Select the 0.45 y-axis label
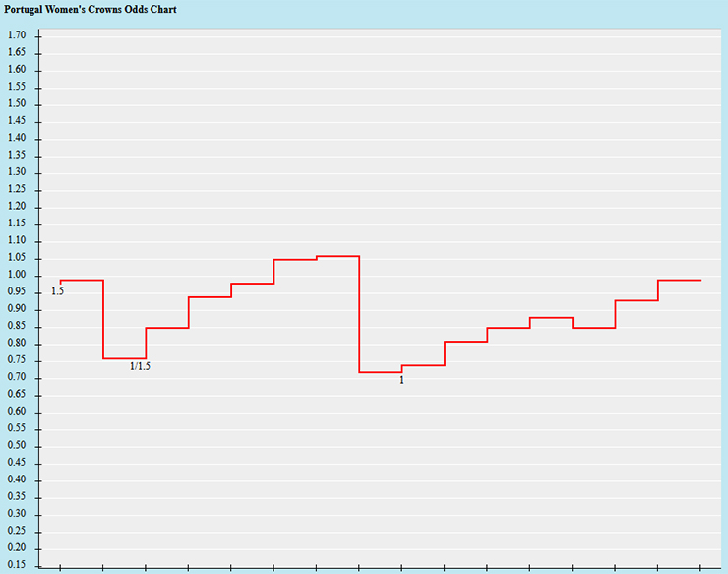728x574 pixels. point(17,463)
